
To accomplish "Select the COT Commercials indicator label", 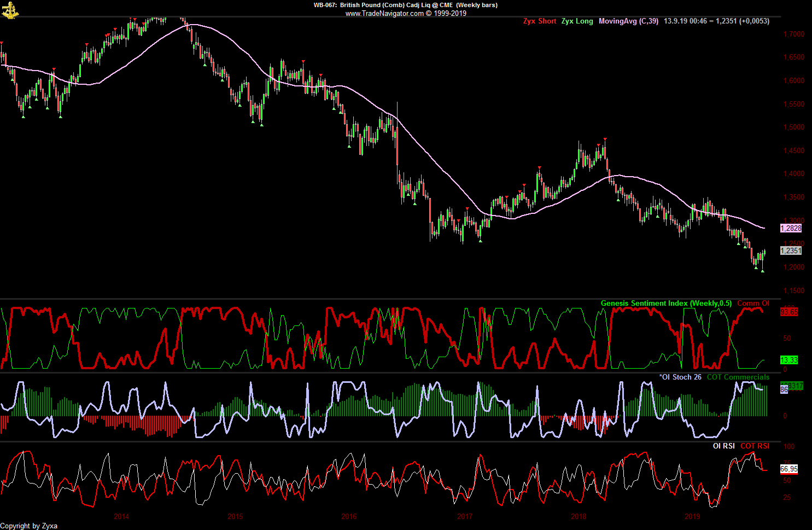I will pos(738,377).
